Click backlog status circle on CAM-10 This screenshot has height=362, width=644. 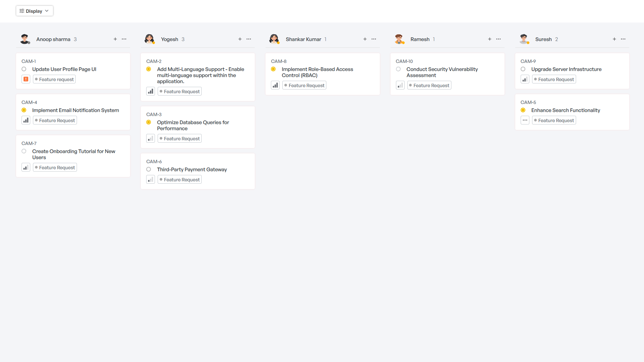coord(398,69)
